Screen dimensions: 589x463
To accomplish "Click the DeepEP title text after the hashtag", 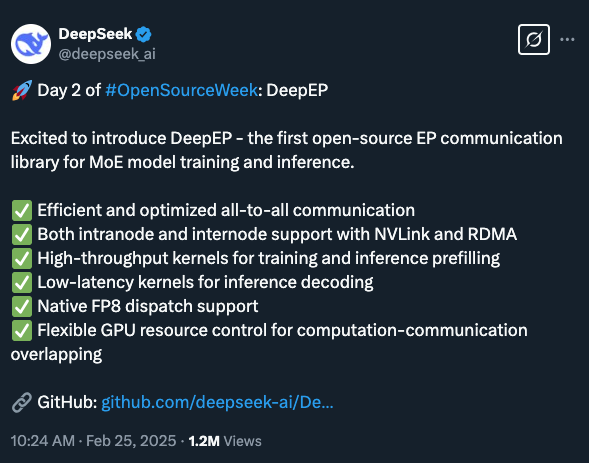I will click(x=297, y=90).
